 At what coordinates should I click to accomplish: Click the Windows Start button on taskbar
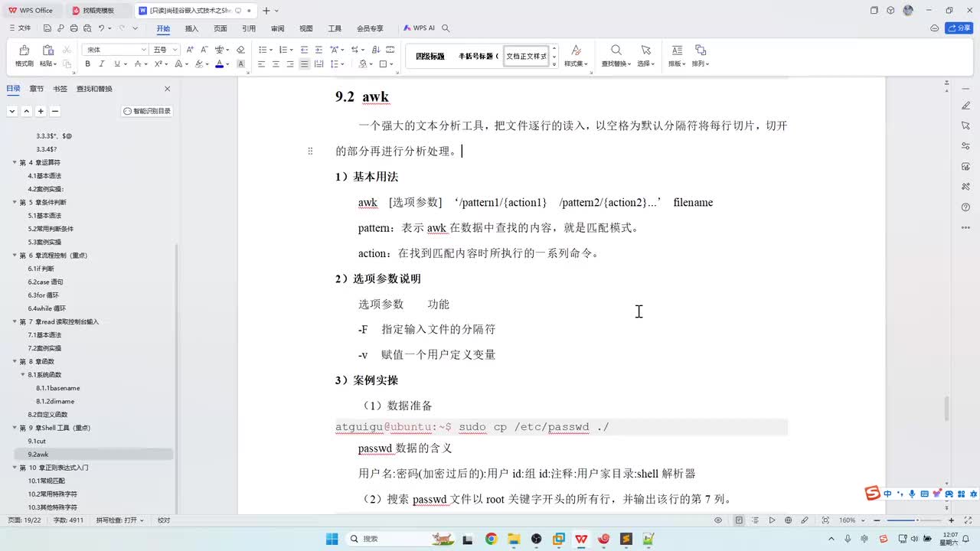(x=332, y=539)
